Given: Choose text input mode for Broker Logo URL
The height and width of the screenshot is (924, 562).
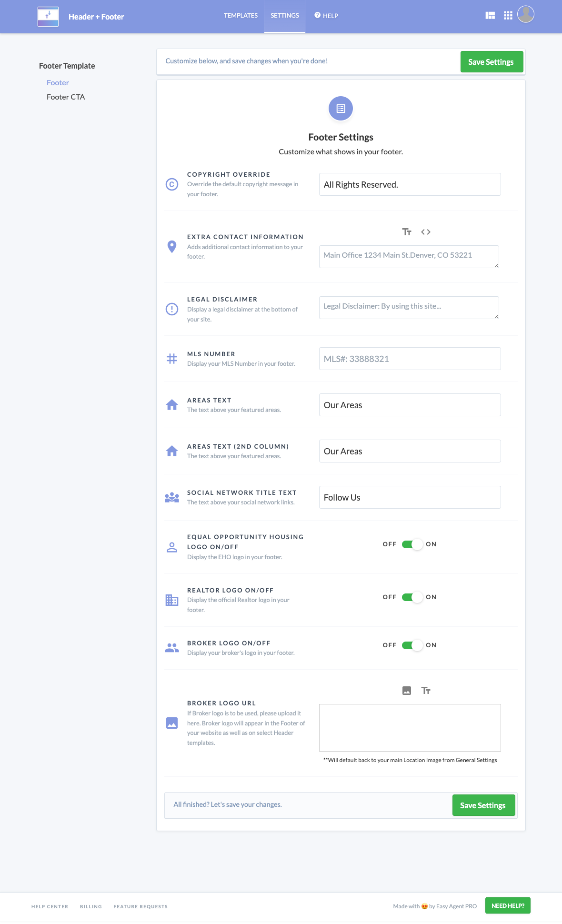Looking at the screenshot, I should [x=426, y=691].
